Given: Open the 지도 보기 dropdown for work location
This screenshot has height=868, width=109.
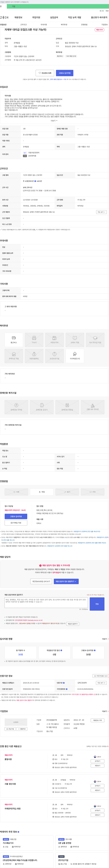Looking at the screenshot, I should (101, 212).
